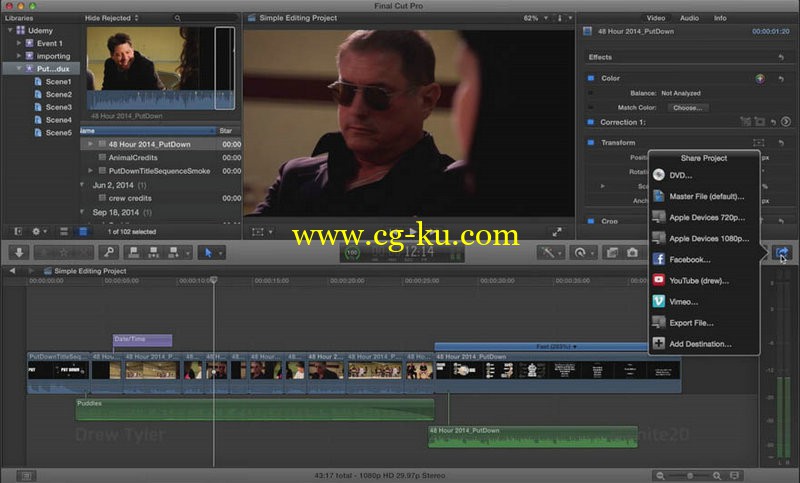
Task: Reset the Color section hooked arrow
Action: pos(781,79)
